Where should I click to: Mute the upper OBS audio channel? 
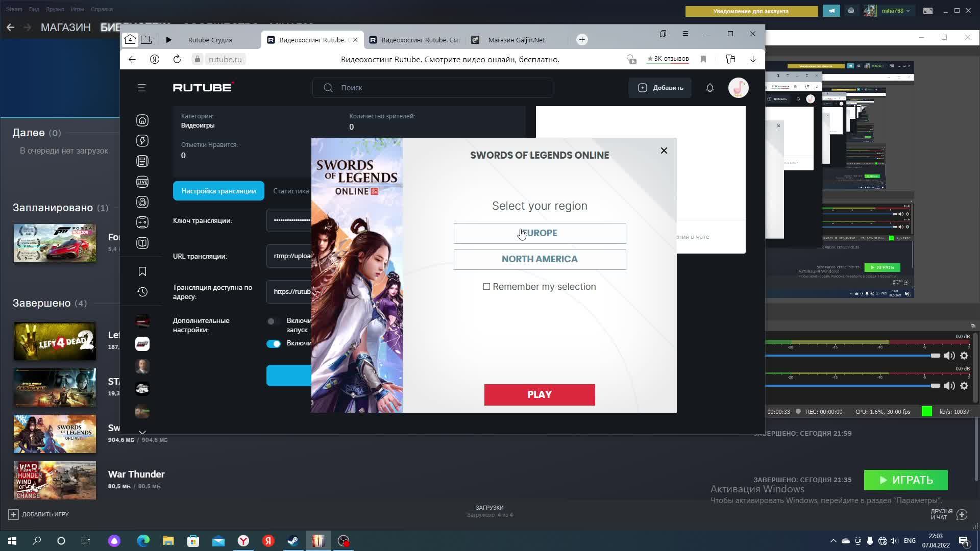(949, 356)
